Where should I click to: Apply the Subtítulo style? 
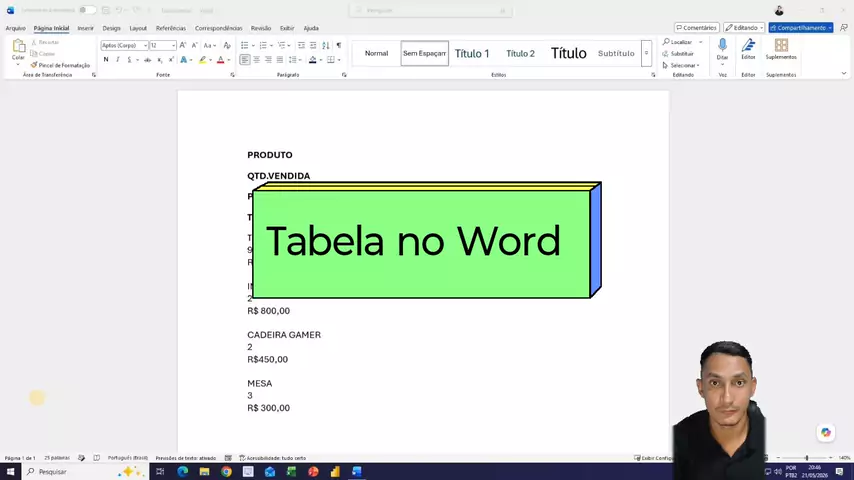(x=616, y=53)
